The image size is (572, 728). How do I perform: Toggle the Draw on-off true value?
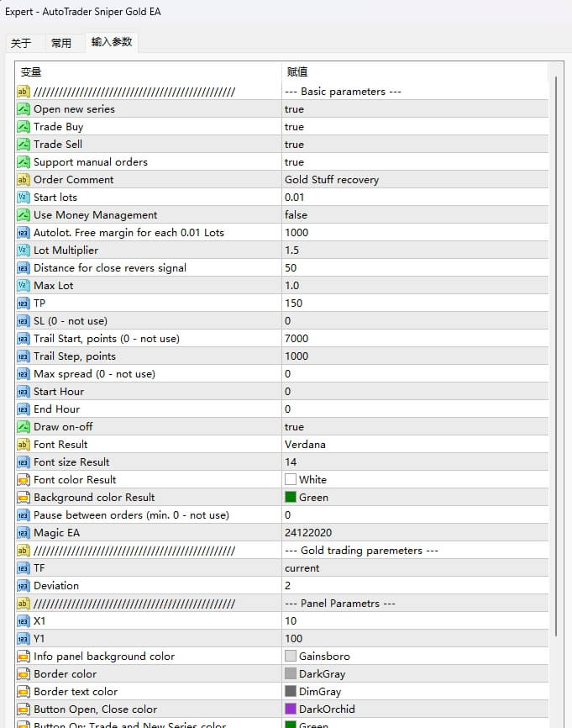click(415, 427)
